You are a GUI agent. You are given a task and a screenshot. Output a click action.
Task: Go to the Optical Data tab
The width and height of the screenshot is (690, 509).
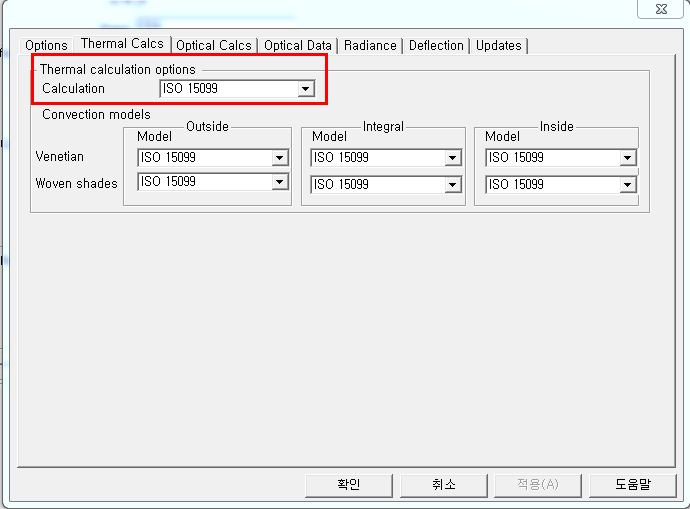pos(298,45)
